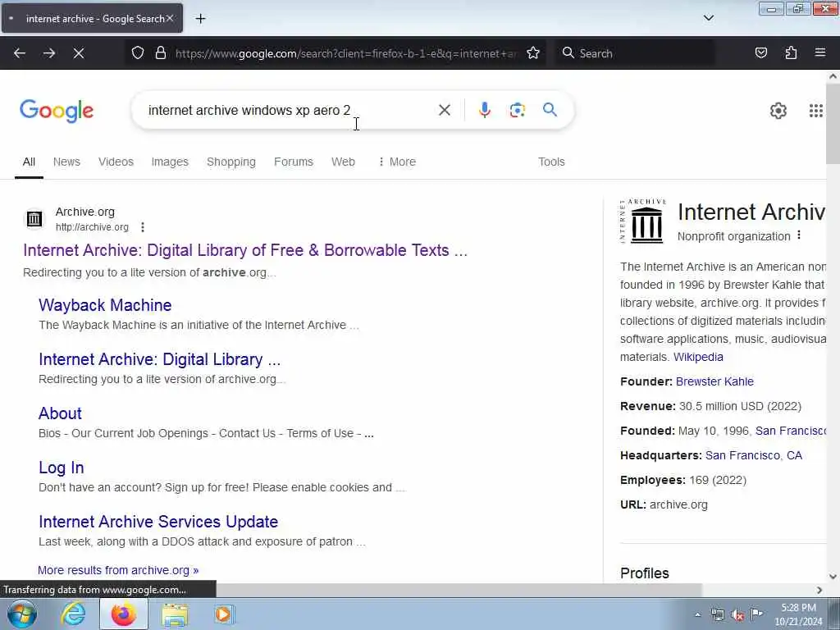Expand the list all tabs chevron
The image size is (840, 630).
[708, 18]
